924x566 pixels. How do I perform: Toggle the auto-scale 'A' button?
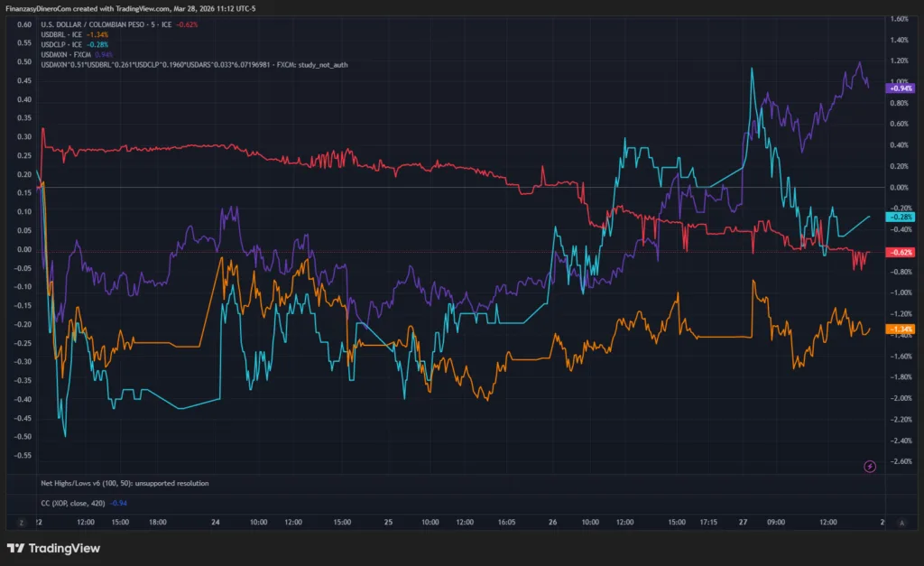point(901,523)
